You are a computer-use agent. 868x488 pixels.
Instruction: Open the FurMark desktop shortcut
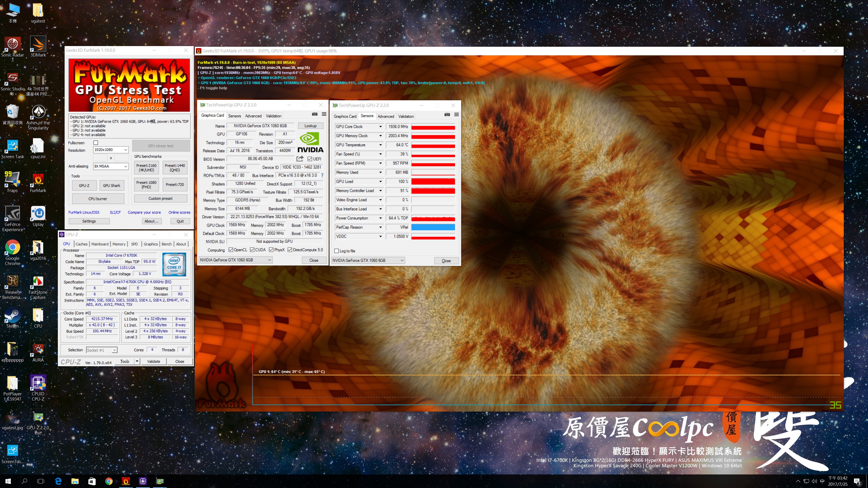[38, 182]
